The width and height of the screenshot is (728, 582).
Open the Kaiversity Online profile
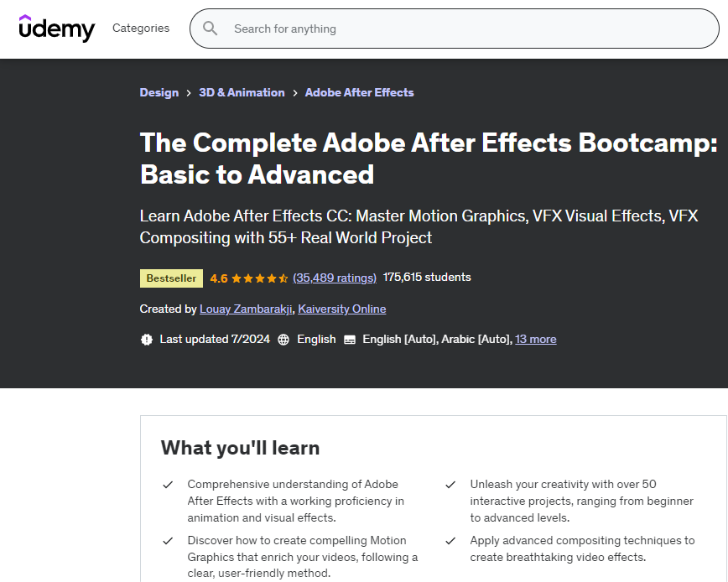tap(341, 309)
